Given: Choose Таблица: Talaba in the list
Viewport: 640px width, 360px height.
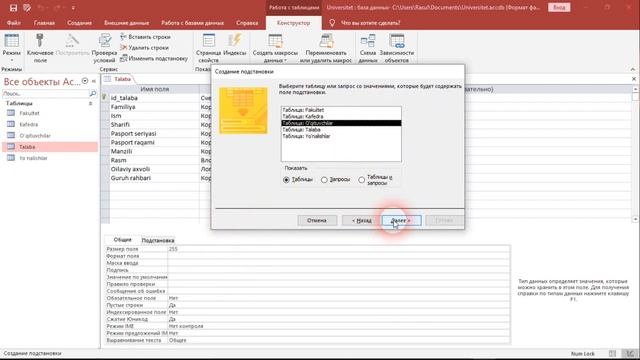Looking at the screenshot, I should tap(341, 129).
